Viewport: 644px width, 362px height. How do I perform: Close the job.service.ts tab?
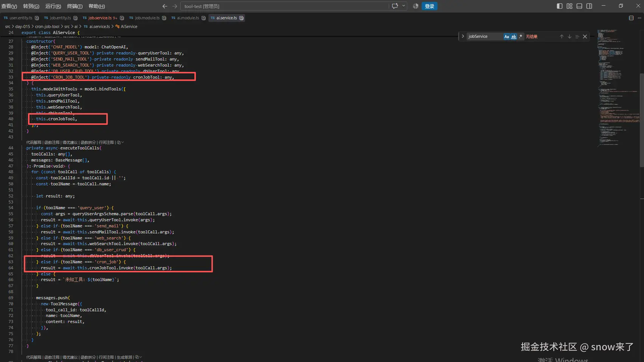tap(122, 18)
